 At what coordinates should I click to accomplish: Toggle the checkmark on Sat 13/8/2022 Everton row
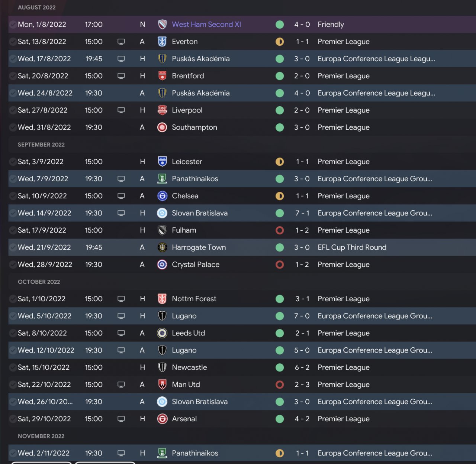click(x=13, y=42)
